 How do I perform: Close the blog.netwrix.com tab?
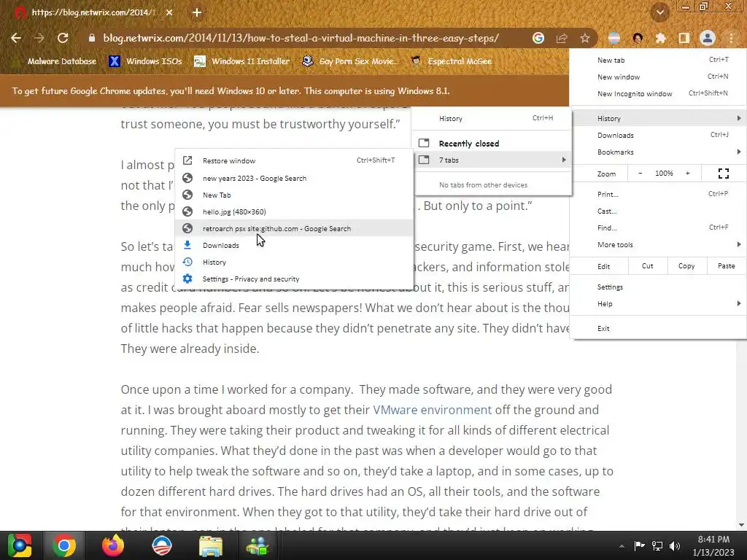click(169, 12)
